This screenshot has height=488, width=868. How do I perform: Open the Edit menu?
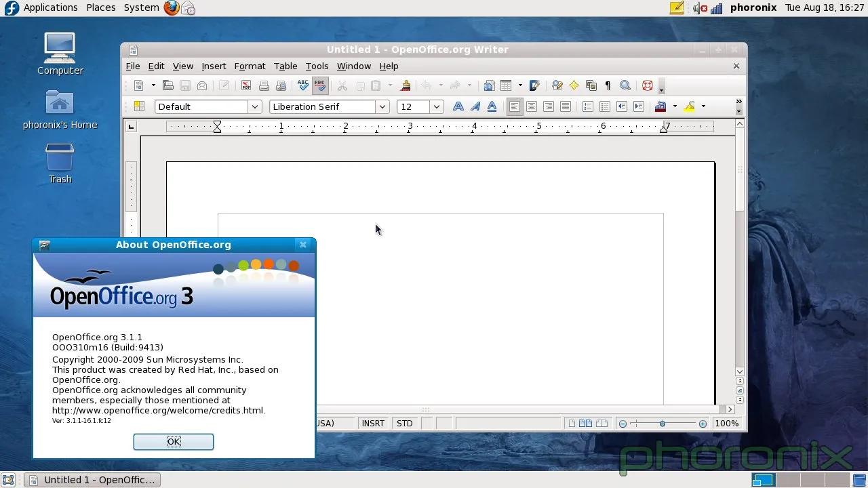coord(156,66)
